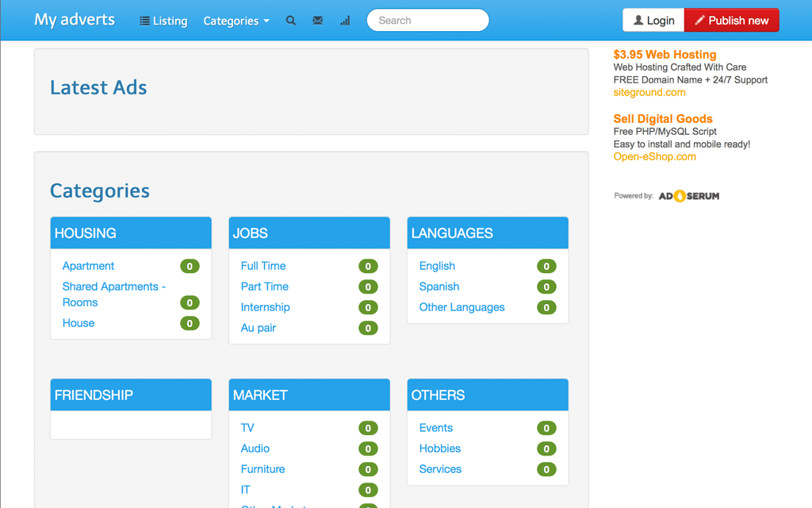Screen dimensions: 812x508
Task: Select the Furniture market link
Action: (262, 469)
